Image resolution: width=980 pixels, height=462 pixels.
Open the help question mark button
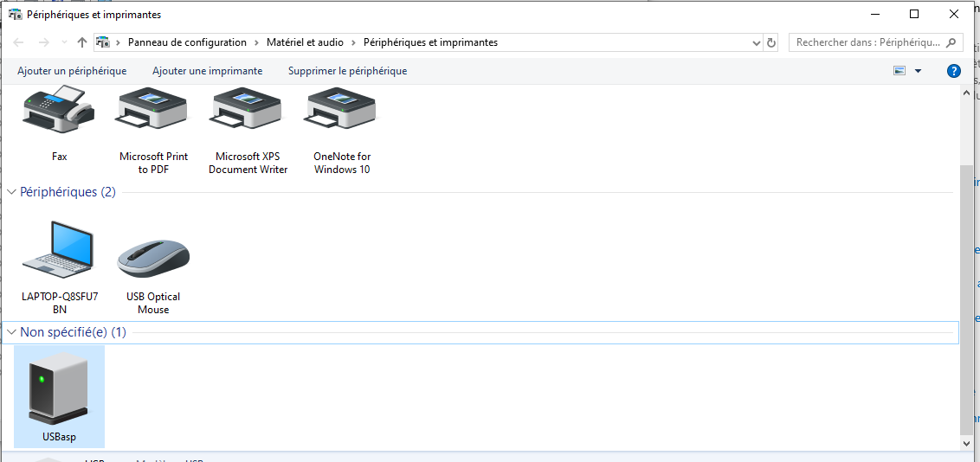(954, 71)
